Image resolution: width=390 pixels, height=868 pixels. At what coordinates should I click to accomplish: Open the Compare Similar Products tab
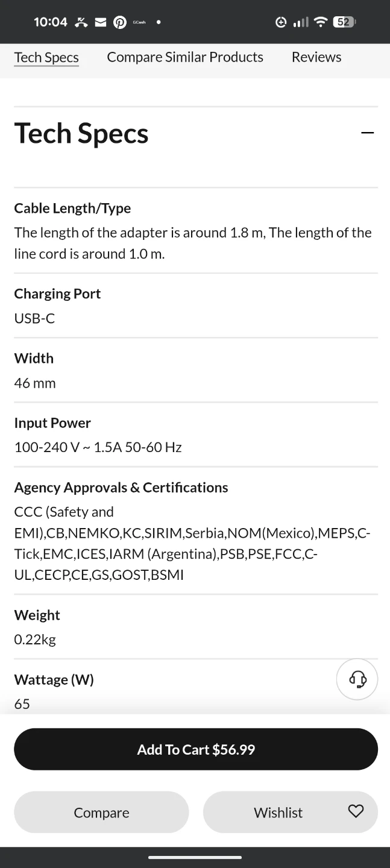(185, 57)
